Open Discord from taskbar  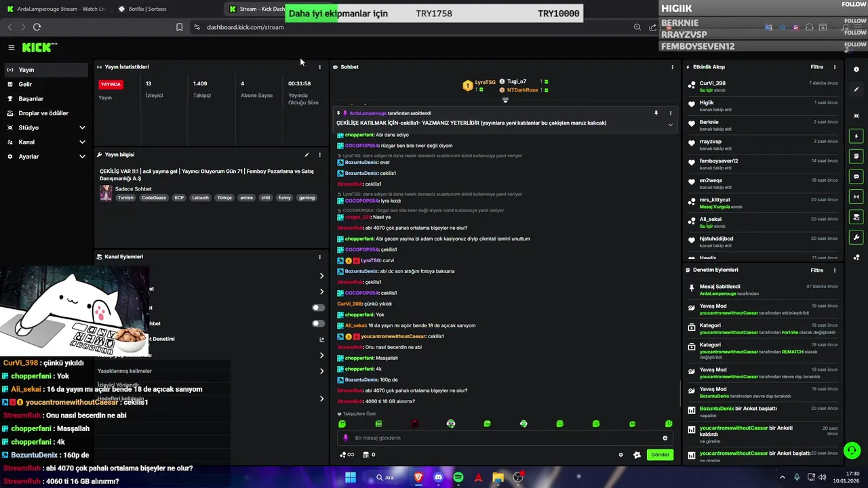point(438,477)
